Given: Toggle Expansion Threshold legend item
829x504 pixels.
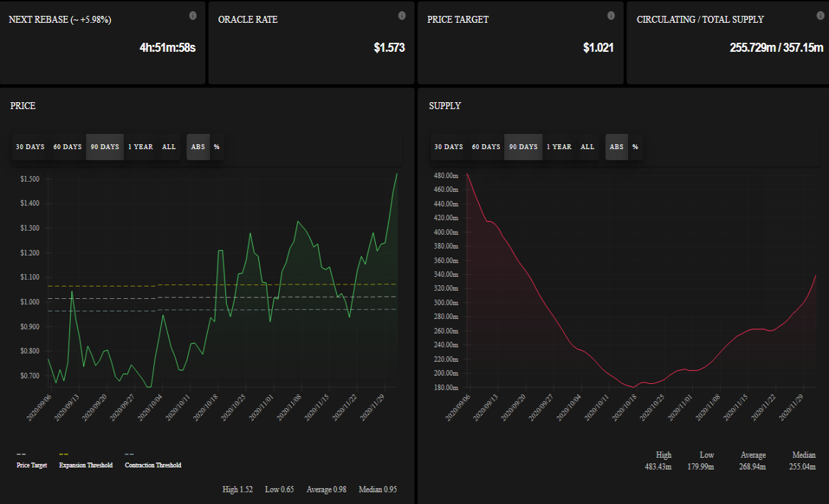Looking at the screenshot, I should 86,460.
